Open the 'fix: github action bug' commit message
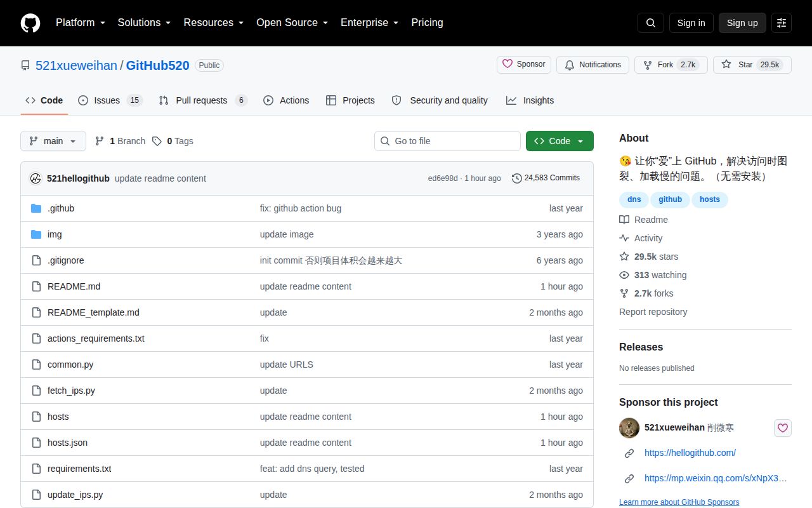This screenshot has height=508, width=812. point(301,208)
